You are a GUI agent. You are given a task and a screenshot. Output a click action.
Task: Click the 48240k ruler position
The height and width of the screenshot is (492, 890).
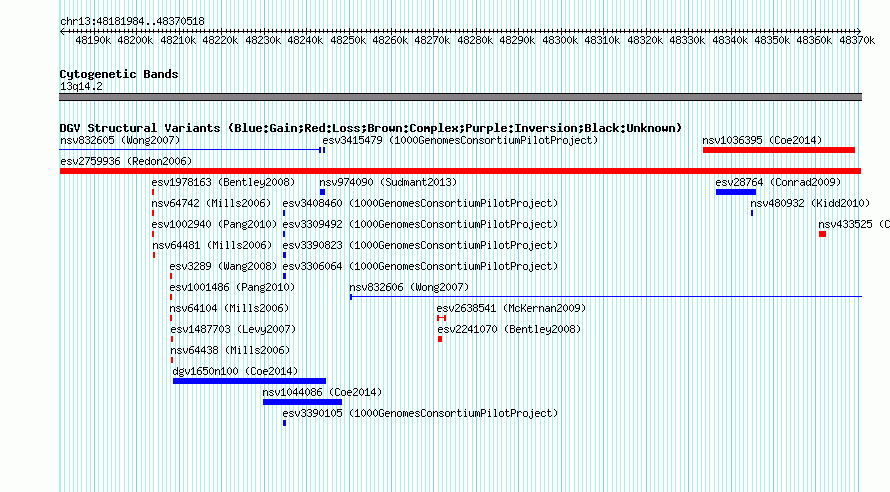(x=305, y=40)
